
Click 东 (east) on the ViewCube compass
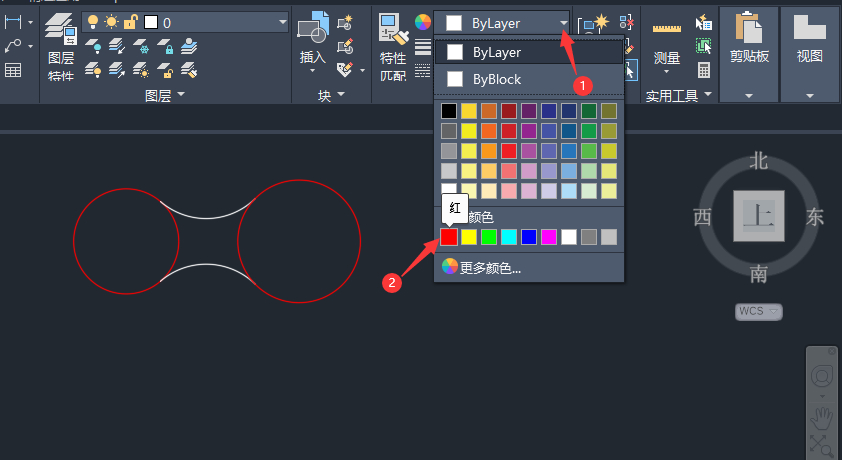coord(815,217)
